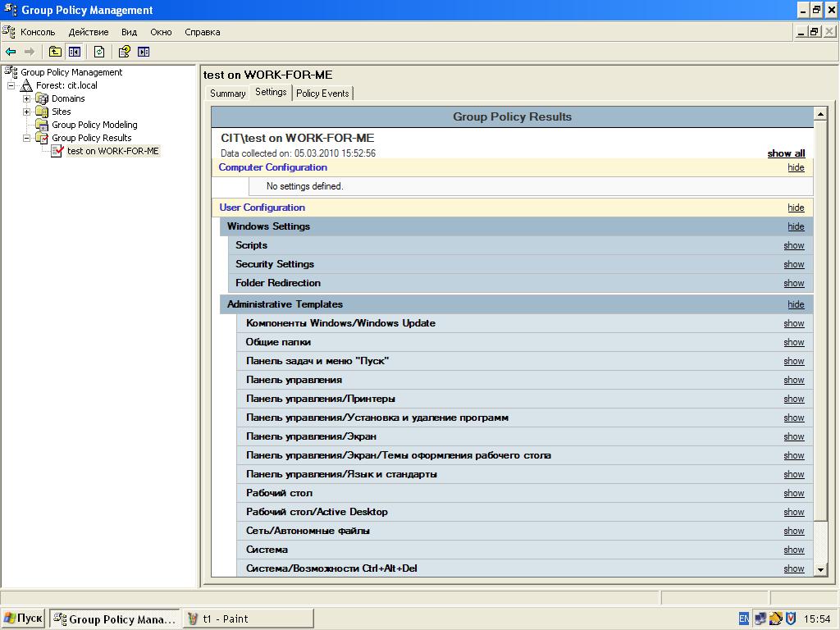
Task: Collapse the Forest: cit.local node
Action: pyautogui.click(x=11, y=85)
